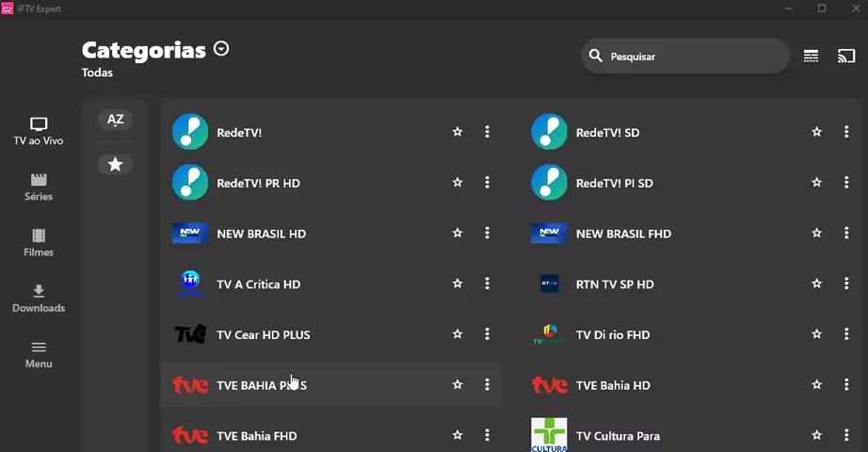Show favorites with the star filter
The image size is (868, 452).
115,164
